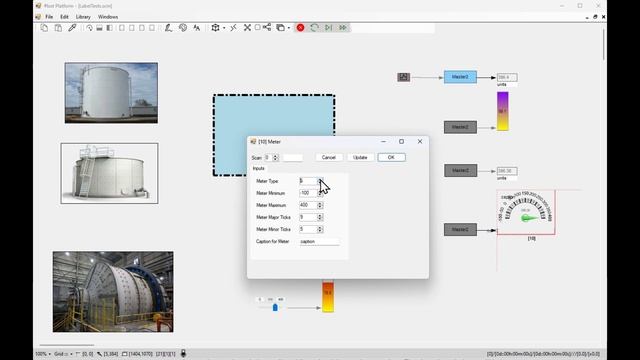The image size is (640, 360).
Task: Click the signature pen toolbar icon
Action: [x=168, y=28]
